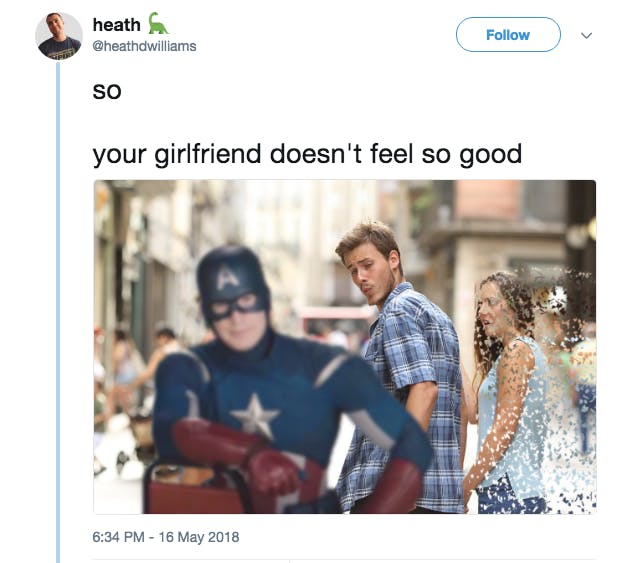Click the star on Captain America's chest
Screen dimensions: 635x563
[254, 416]
